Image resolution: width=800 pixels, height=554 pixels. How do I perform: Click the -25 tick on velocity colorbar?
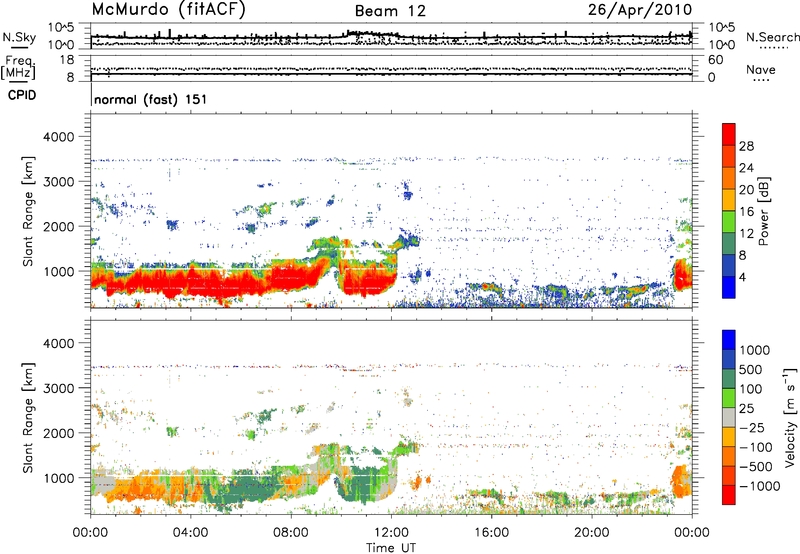tap(753, 427)
